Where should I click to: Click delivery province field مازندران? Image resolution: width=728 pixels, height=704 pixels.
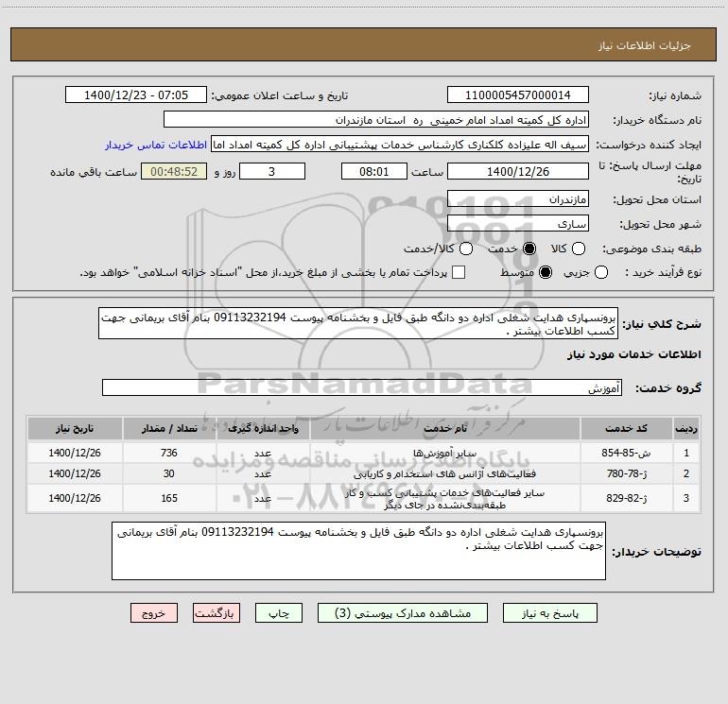(518, 199)
